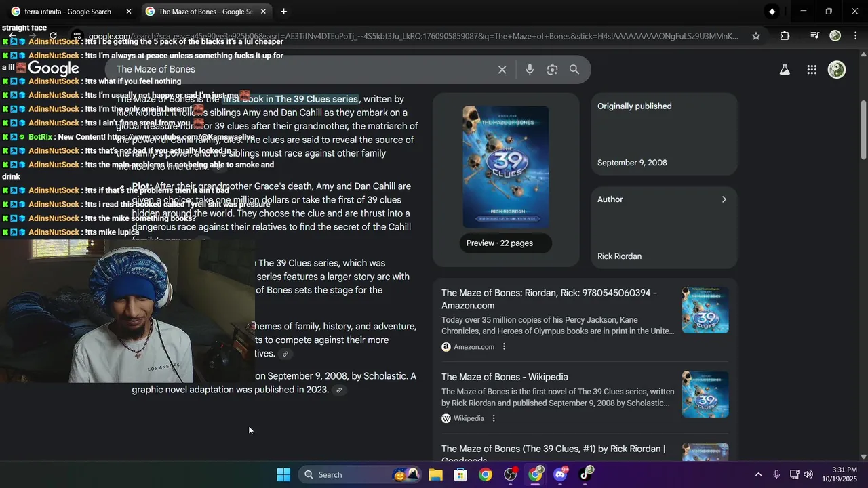
Task: Open the 'Originally published' card
Action: pos(664,134)
